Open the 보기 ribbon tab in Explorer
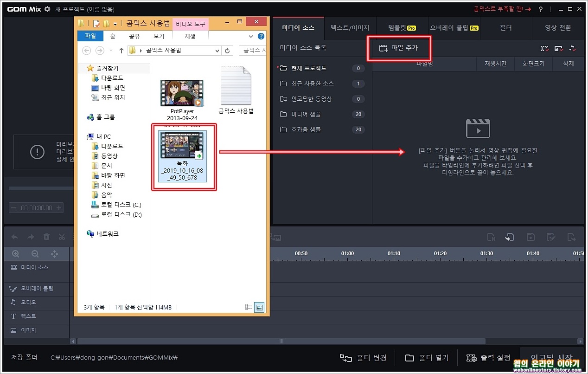This screenshot has height=374, width=588. pyautogui.click(x=159, y=36)
